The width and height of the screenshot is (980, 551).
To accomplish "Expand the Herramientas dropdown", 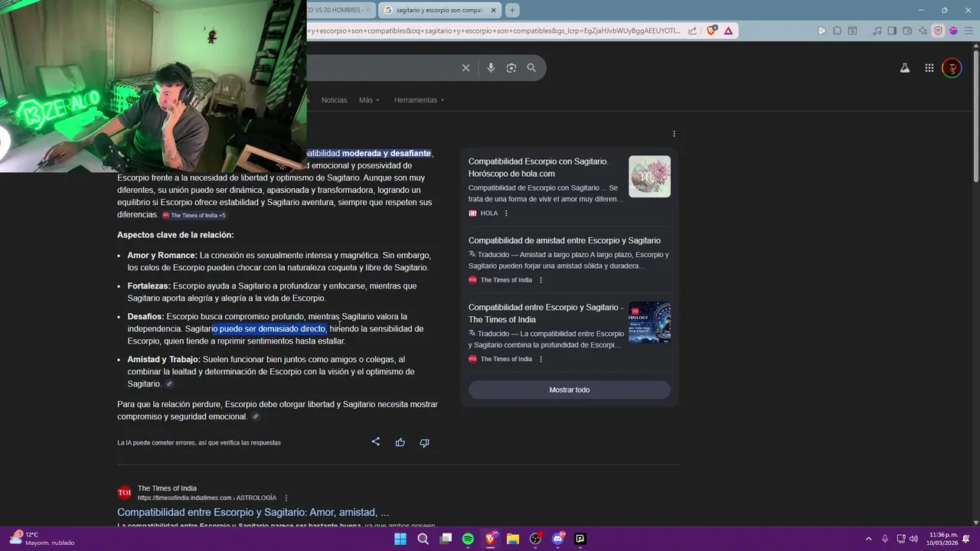I will pos(419,100).
